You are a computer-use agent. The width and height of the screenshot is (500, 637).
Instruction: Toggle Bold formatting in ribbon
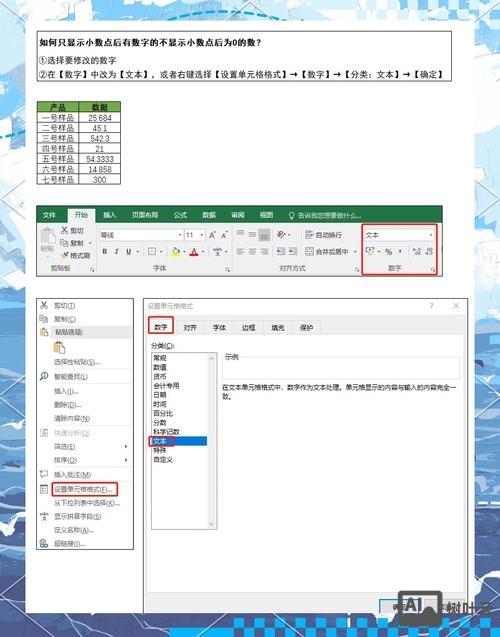105,251
